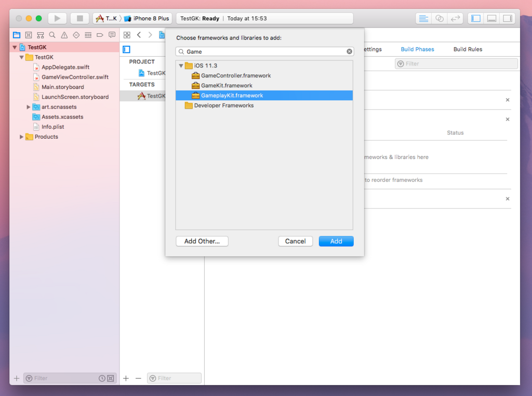The image size is (532, 396).
Task: Open the Issue navigator
Action: point(64,35)
